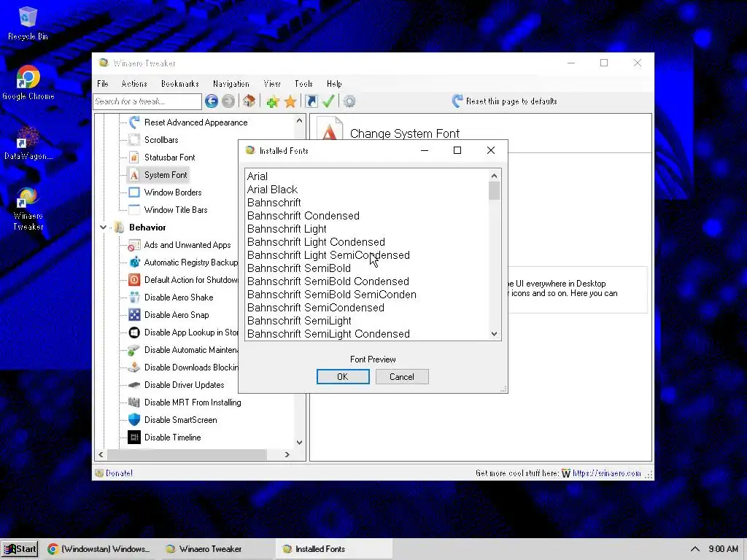The image size is (747, 560).
Task: Open the Donate! link
Action: (119, 472)
